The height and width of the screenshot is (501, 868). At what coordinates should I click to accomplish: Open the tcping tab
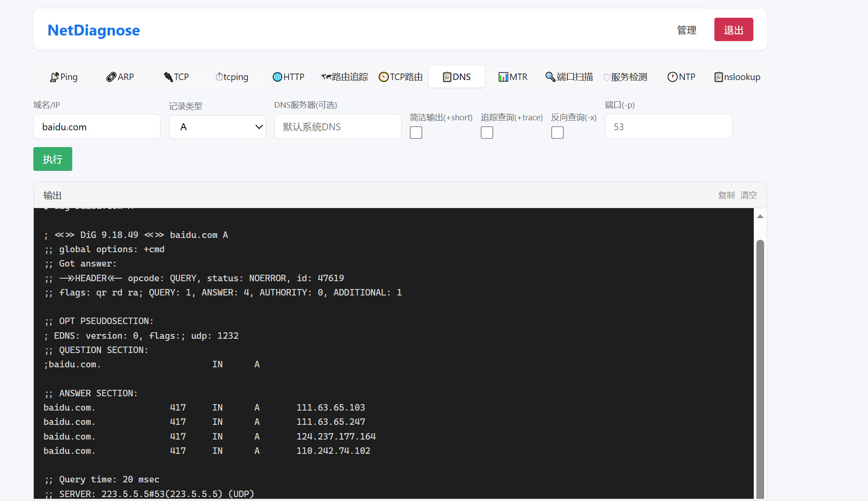click(x=232, y=77)
